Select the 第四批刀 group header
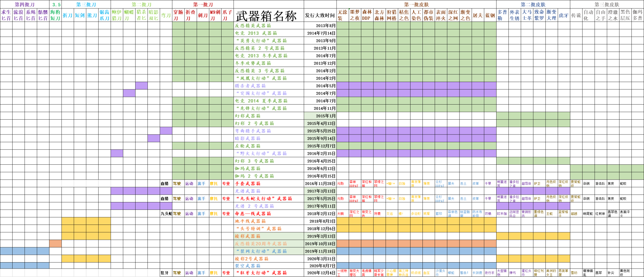The width and height of the screenshot is (644, 277). pos(25,5)
